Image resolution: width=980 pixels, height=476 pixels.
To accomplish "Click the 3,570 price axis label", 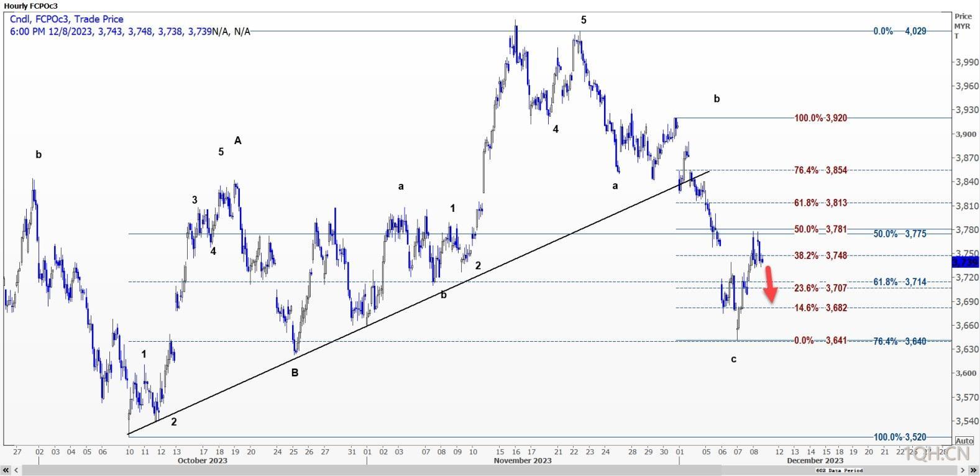I will (967, 397).
